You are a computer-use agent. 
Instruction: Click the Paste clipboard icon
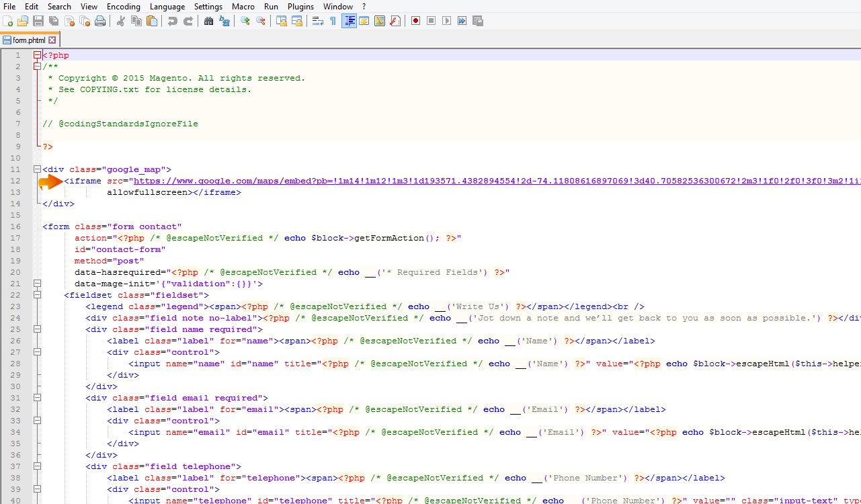pyautogui.click(x=152, y=21)
